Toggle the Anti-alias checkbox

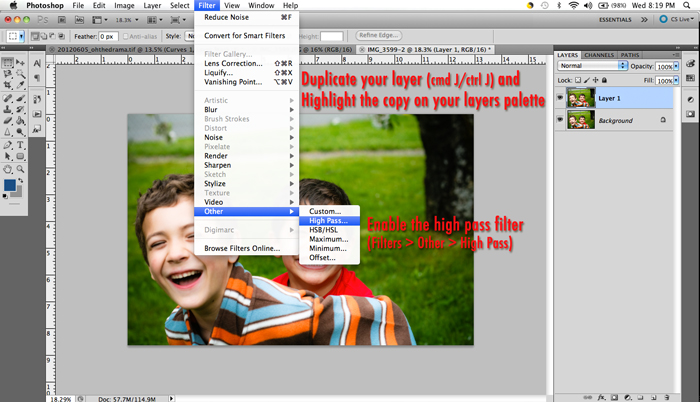pyautogui.click(x=125, y=36)
